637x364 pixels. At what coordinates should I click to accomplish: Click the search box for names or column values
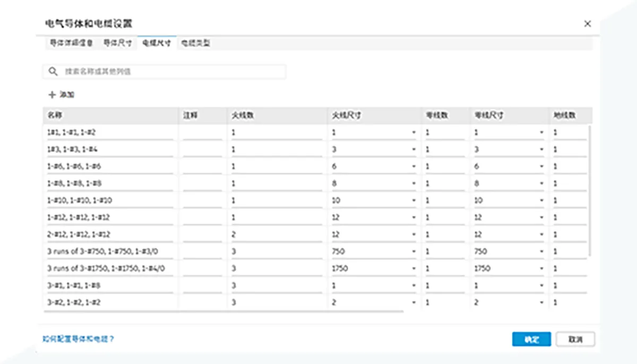tap(170, 71)
